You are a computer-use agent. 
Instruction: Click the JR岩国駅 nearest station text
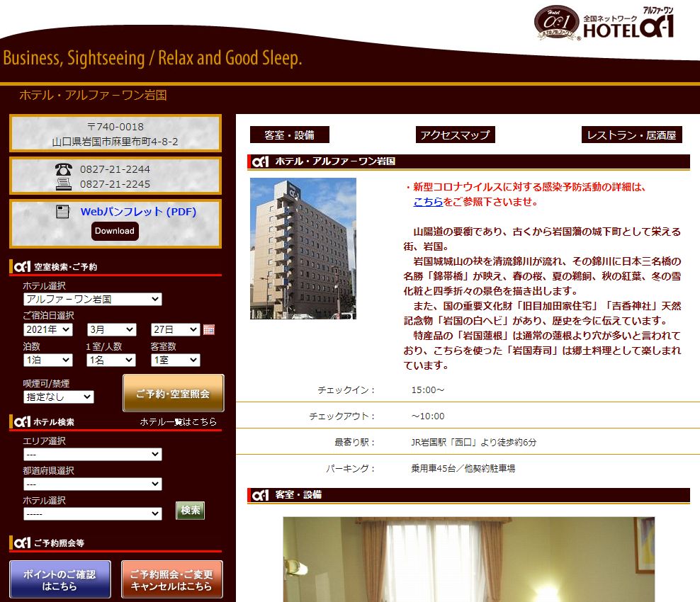[x=474, y=442]
